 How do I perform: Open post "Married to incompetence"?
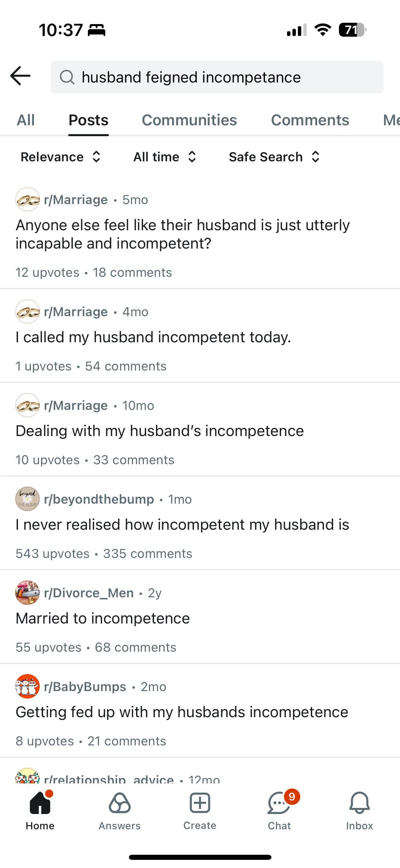click(103, 618)
